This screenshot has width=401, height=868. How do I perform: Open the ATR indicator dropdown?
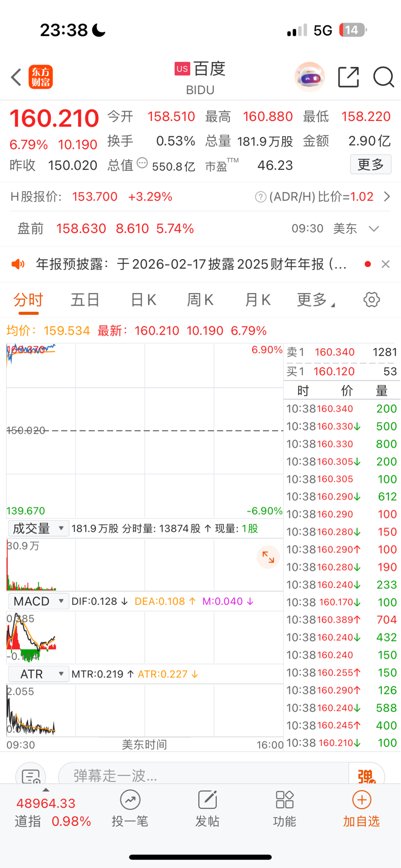pyautogui.click(x=38, y=674)
